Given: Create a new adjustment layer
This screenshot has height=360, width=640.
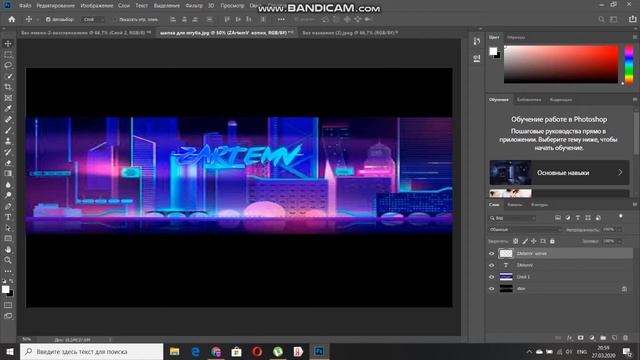Looking at the screenshot, I should coord(592,338).
